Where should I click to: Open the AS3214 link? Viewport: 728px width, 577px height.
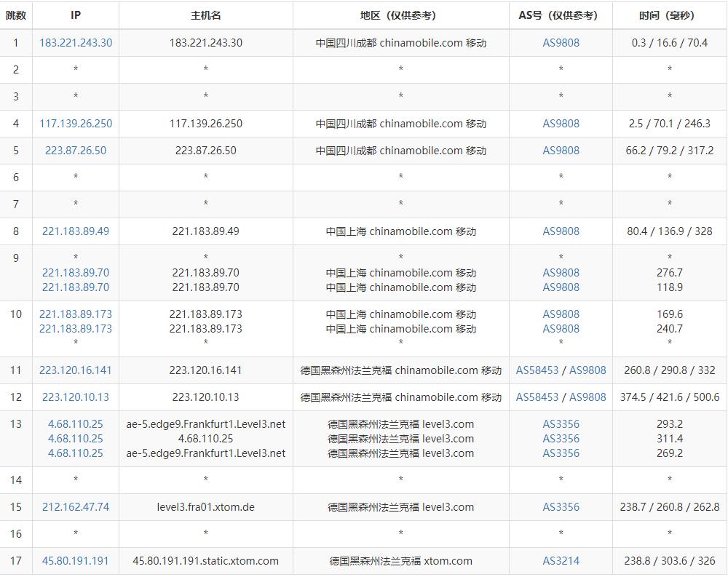click(561, 561)
